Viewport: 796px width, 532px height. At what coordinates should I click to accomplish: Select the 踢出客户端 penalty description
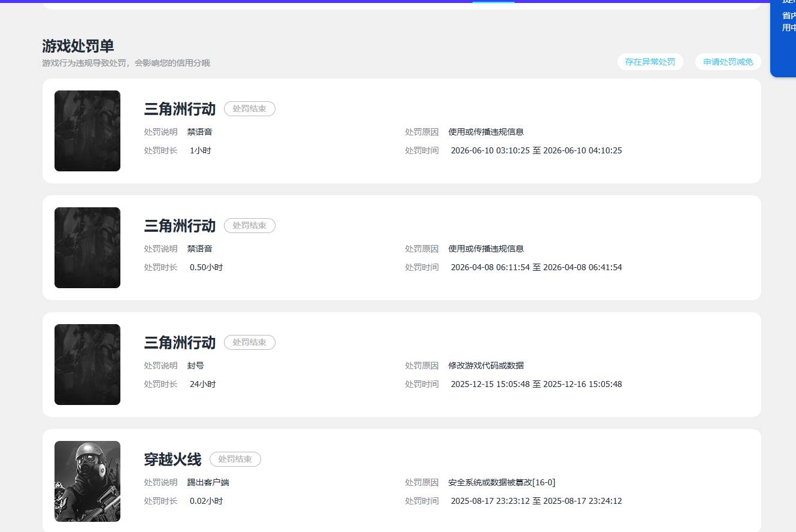pos(208,482)
